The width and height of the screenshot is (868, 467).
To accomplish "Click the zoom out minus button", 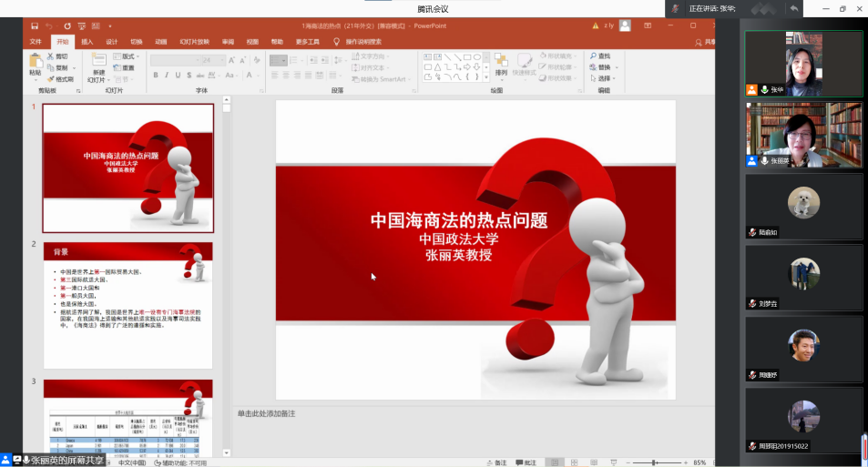I will (x=628, y=462).
